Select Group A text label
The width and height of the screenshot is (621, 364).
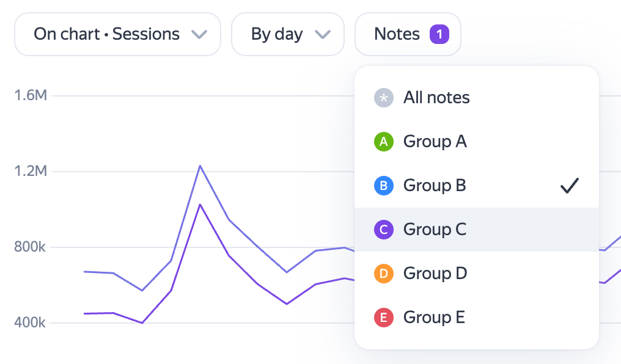point(435,142)
